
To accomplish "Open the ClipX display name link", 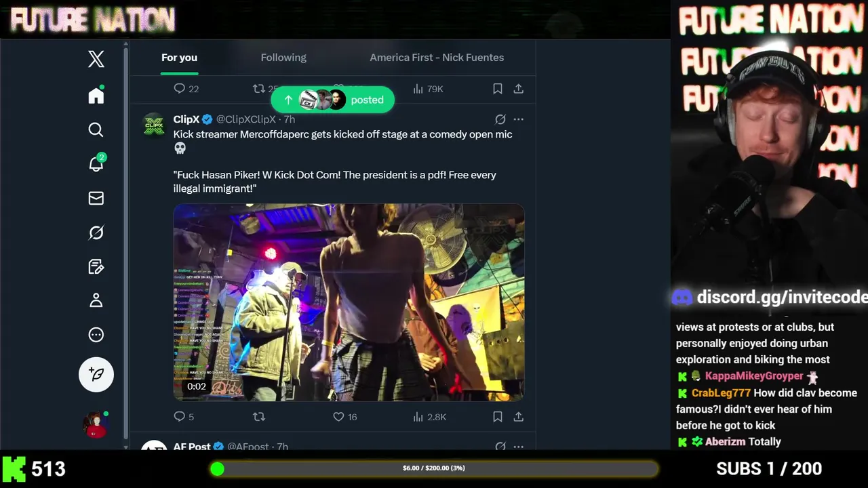I will (x=186, y=119).
